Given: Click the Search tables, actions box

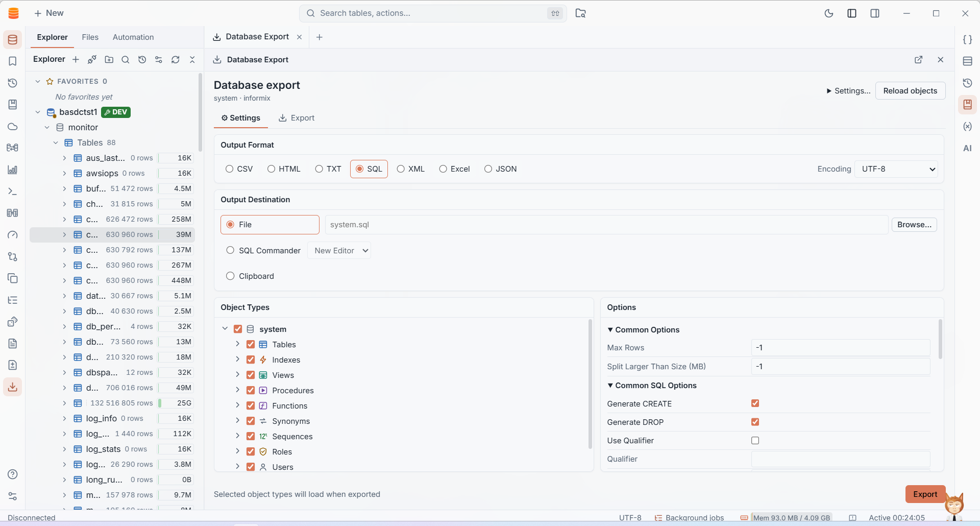Looking at the screenshot, I should coord(433,13).
